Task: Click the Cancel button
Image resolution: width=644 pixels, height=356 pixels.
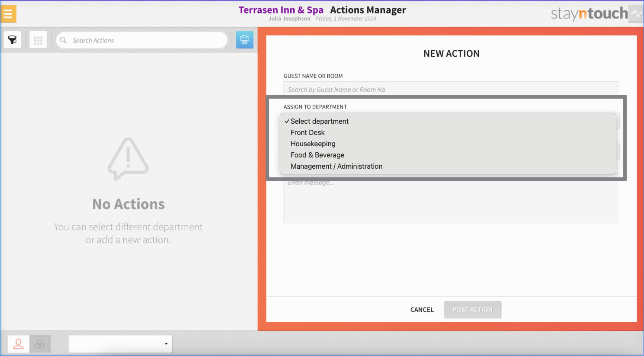Action: (x=422, y=310)
